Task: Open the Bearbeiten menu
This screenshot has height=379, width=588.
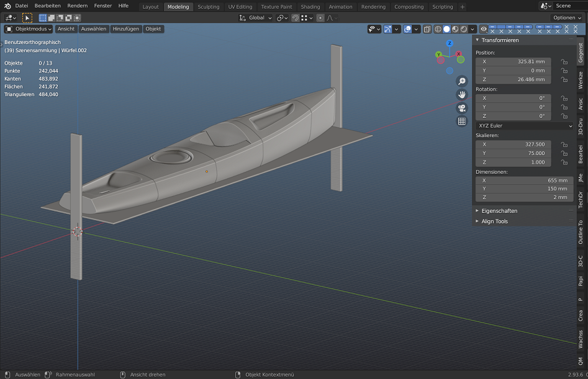Action: click(x=48, y=6)
